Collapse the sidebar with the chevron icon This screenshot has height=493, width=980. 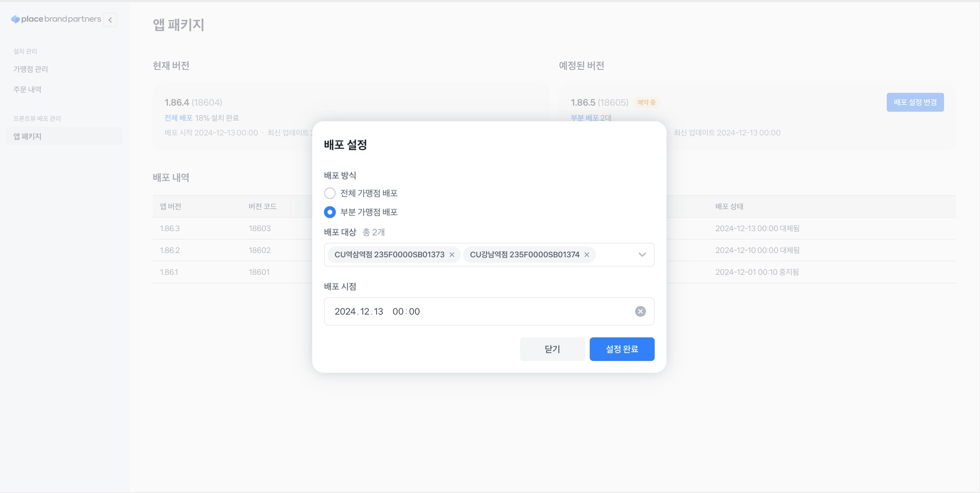tap(110, 20)
